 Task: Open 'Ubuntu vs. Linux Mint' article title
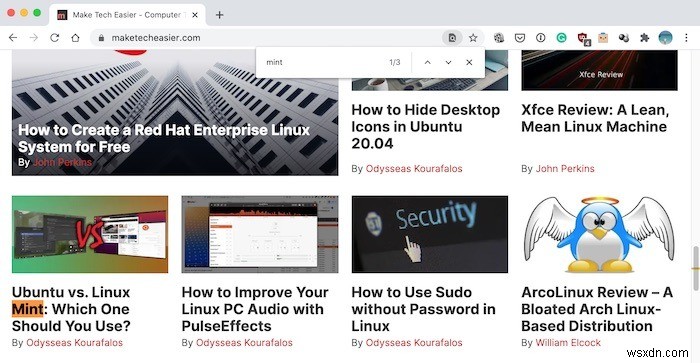pos(71,309)
